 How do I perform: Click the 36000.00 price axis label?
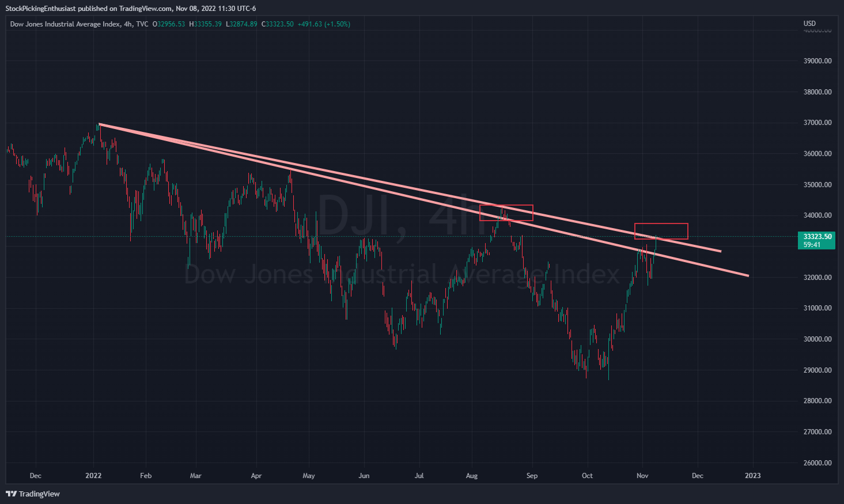tap(817, 154)
